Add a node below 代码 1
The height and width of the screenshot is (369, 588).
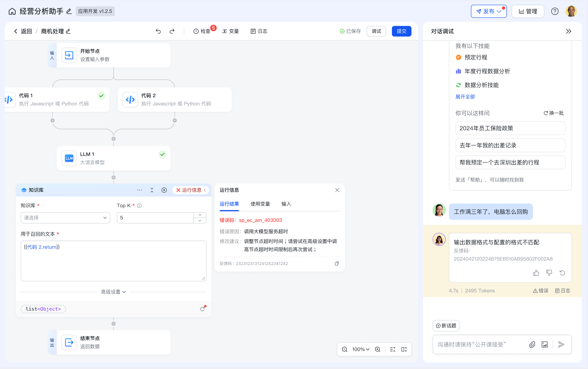(52, 120)
